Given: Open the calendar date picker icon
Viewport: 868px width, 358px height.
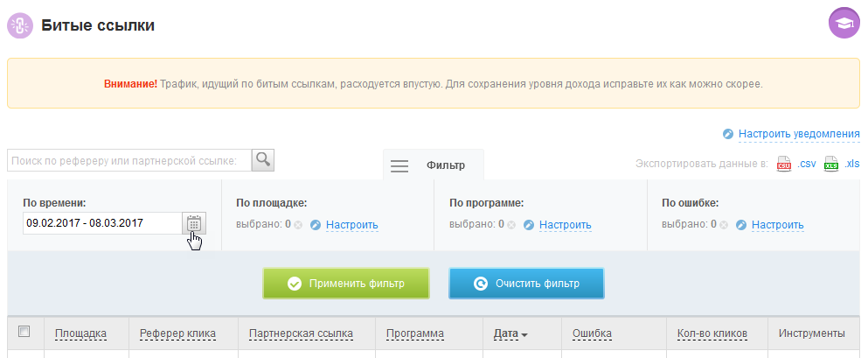Looking at the screenshot, I should tap(193, 223).
